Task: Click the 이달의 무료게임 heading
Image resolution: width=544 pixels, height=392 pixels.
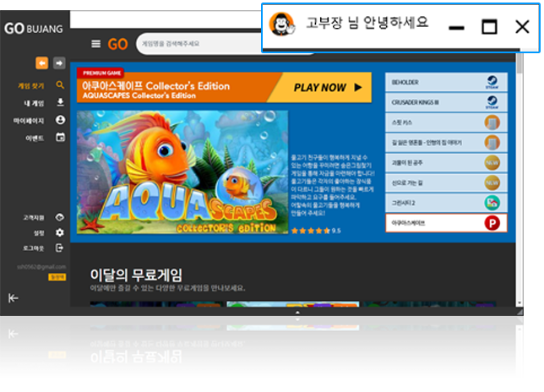Action: click(136, 275)
